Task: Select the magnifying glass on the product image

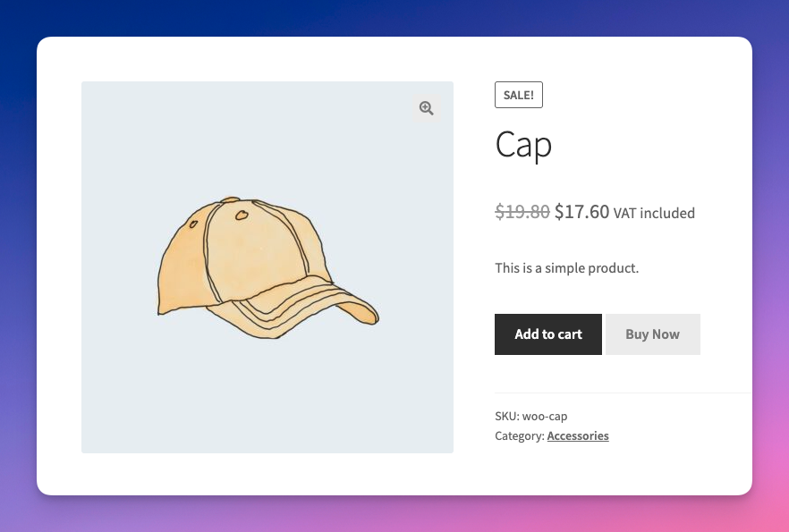Action: [426, 107]
